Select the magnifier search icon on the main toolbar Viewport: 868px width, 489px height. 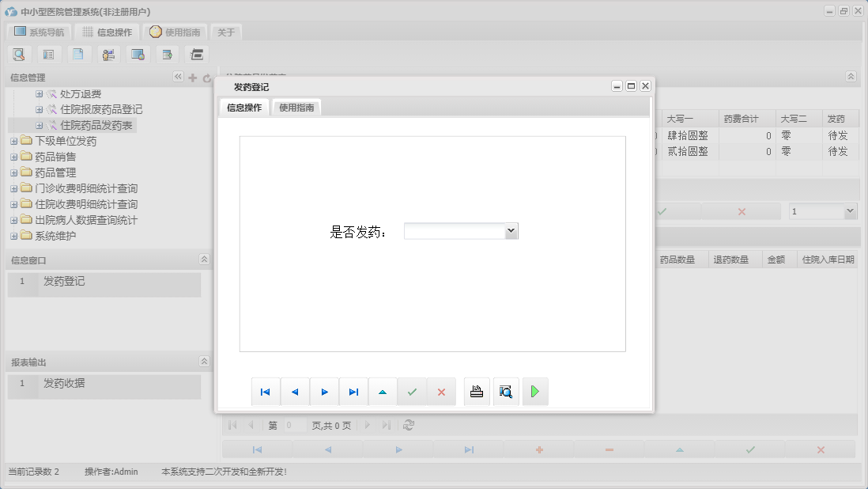(x=19, y=54)
